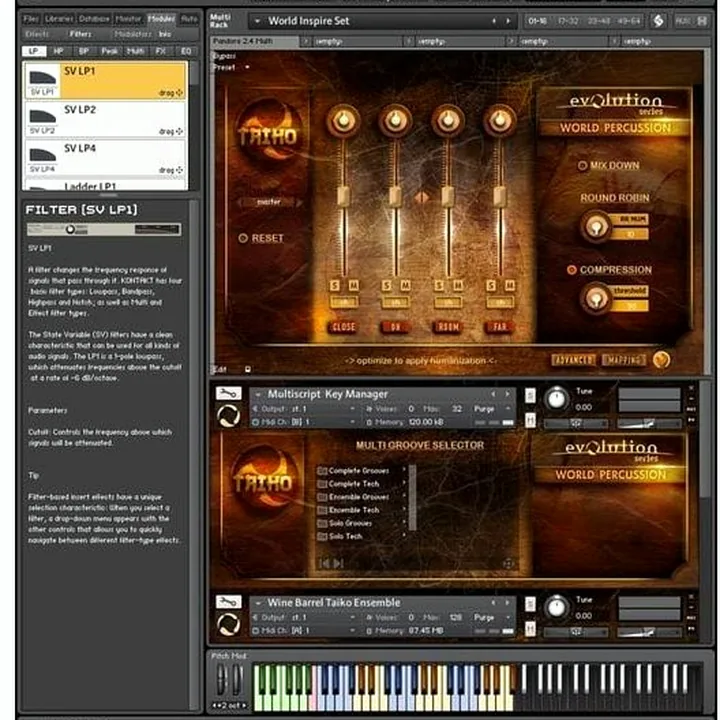Open the wrench edit icon for Multiscript Key Manager
The width and height of the screenshot is (720, 720).
click(x=228, y=394)
